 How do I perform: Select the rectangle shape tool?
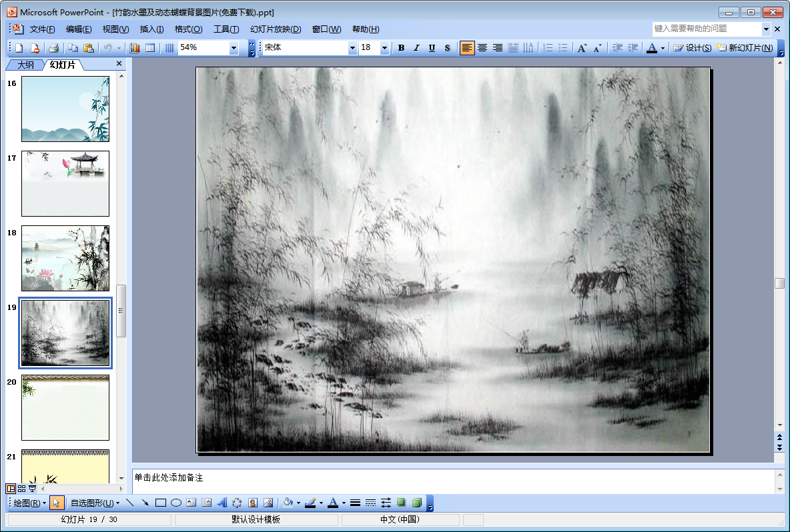click(161, 503)
